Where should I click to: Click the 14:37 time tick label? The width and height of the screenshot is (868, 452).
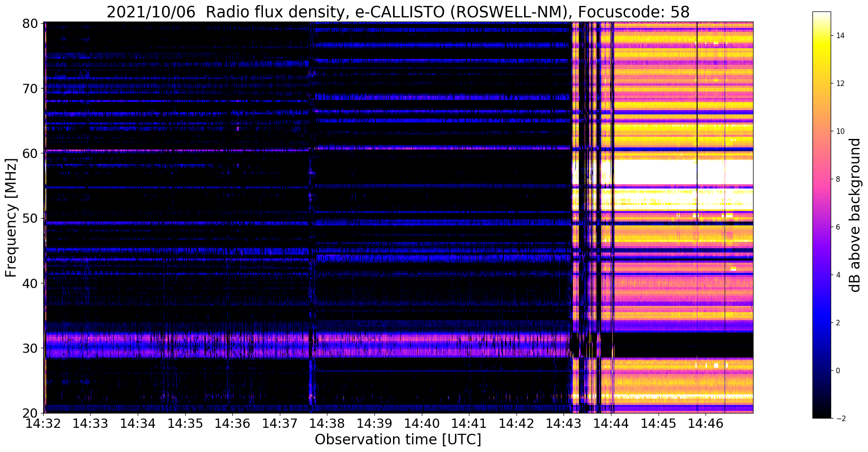(x=279, y=423)
